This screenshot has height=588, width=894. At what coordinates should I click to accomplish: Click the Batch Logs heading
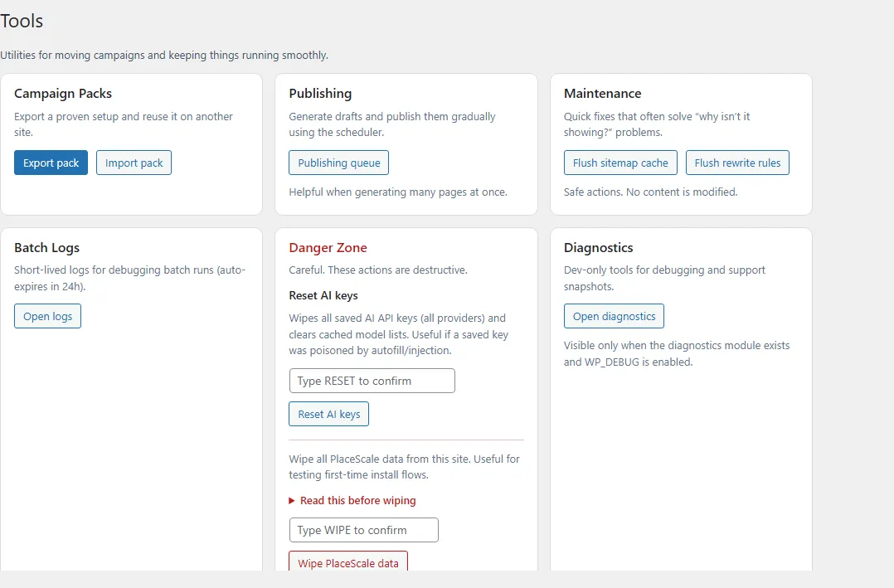(x=46, y=247)
